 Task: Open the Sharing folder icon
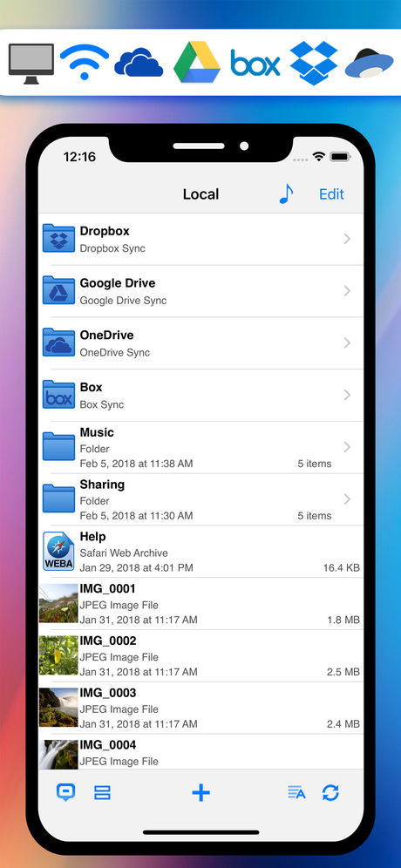click(x=58, y=498)
